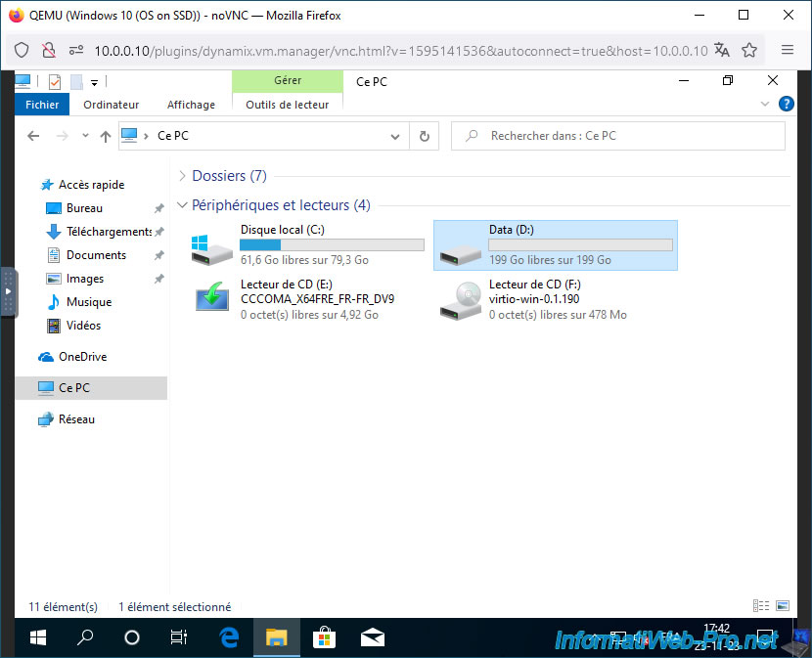Select Ce PC in the navigation pane
Viewport: 812px width, 658px height.
pyautogui.click(x=91, y=388)
